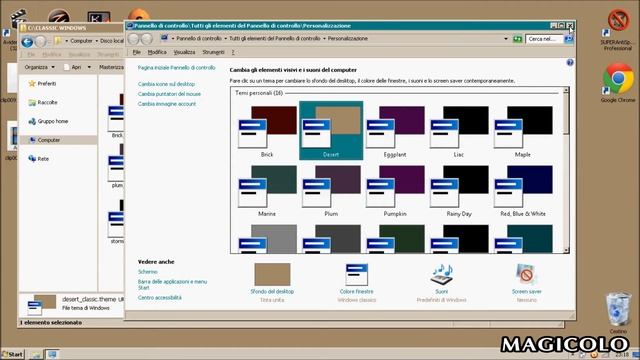Image resolution: width=640 pixels, height=360 pixels.
Task: Click the help question mark icon
Action: (570, 62)
